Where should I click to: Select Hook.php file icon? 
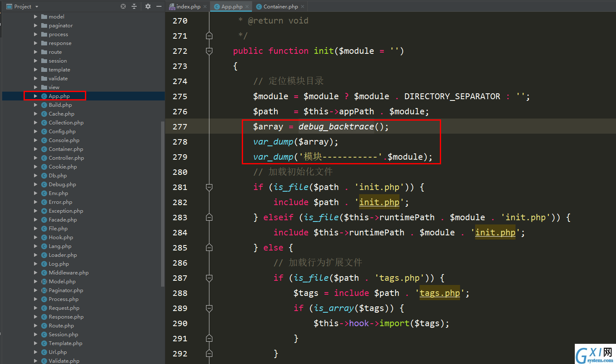44,237
